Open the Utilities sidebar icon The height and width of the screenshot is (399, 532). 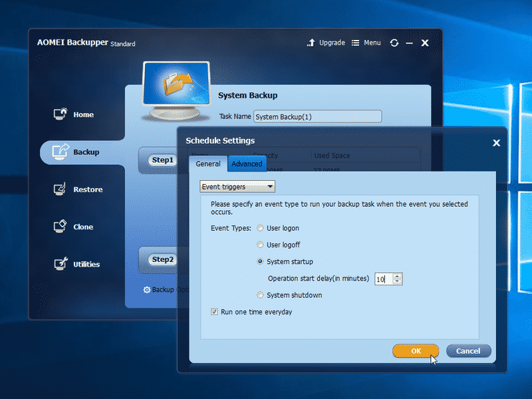[61, 263]
